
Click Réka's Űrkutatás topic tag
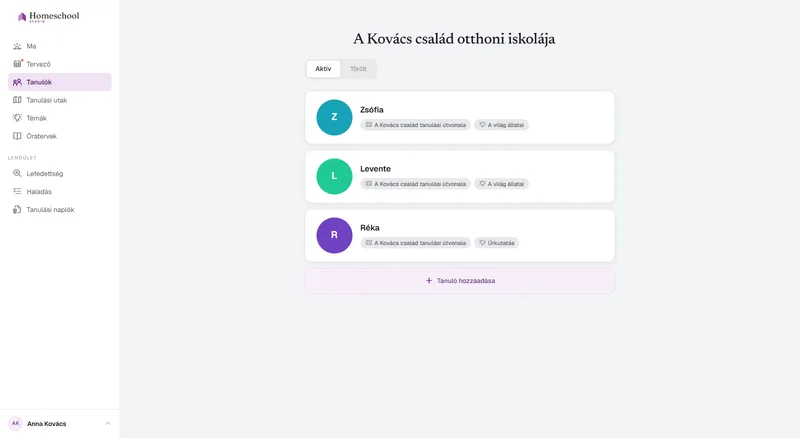[x=496, y=243]
